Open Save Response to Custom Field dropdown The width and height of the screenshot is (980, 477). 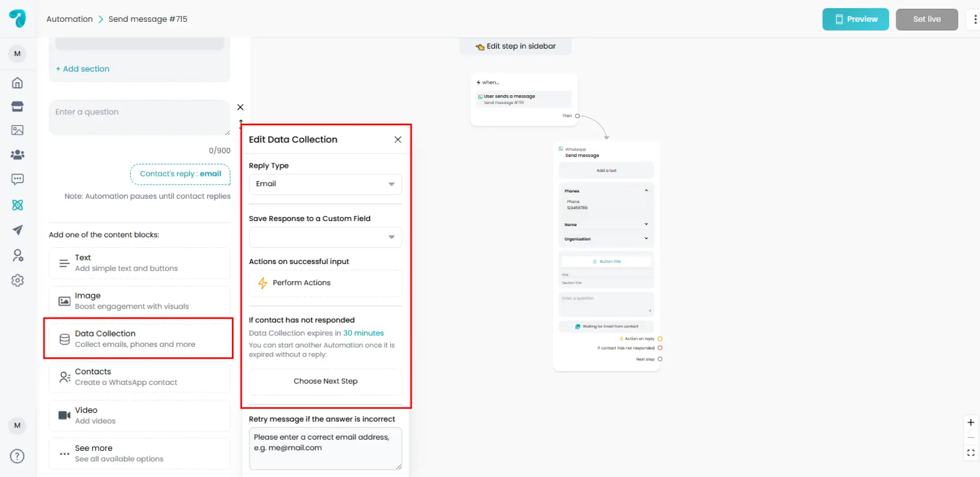pyautogui.click(x=325, y=237)
